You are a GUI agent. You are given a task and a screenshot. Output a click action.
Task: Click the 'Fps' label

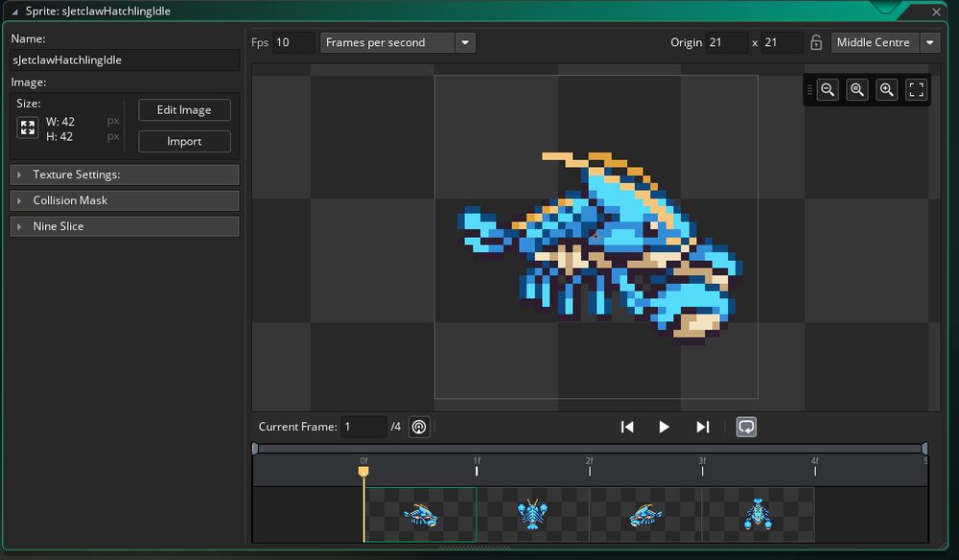[260, 42]
